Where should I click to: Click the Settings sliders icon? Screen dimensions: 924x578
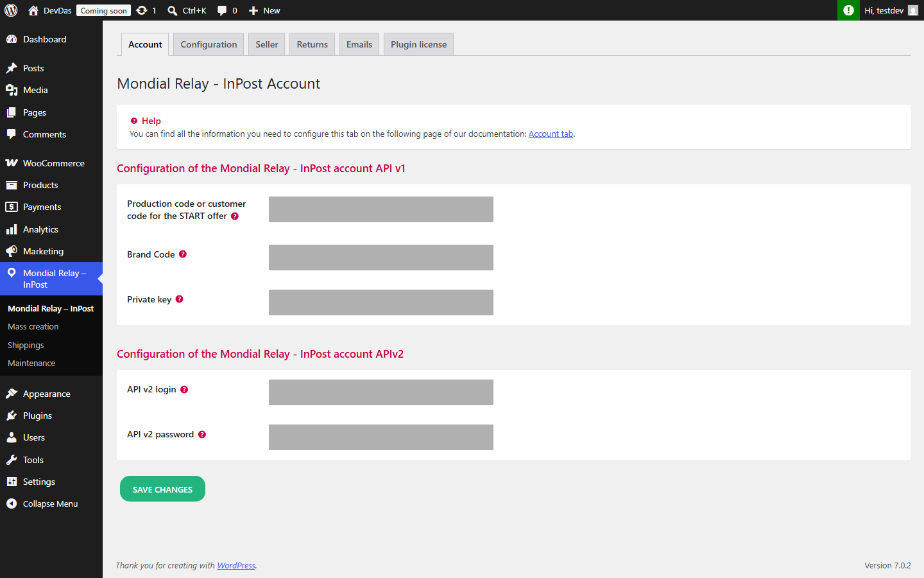coord(12,482)
